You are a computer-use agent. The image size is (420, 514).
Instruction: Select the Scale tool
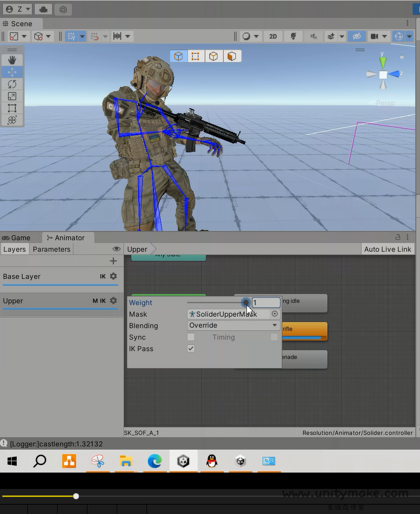(12, 96)
